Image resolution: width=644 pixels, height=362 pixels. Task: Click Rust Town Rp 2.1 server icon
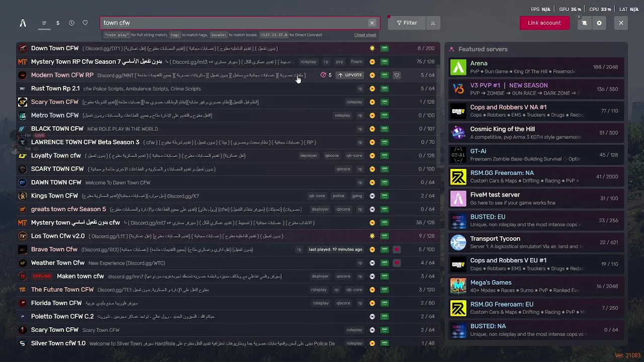22,88
